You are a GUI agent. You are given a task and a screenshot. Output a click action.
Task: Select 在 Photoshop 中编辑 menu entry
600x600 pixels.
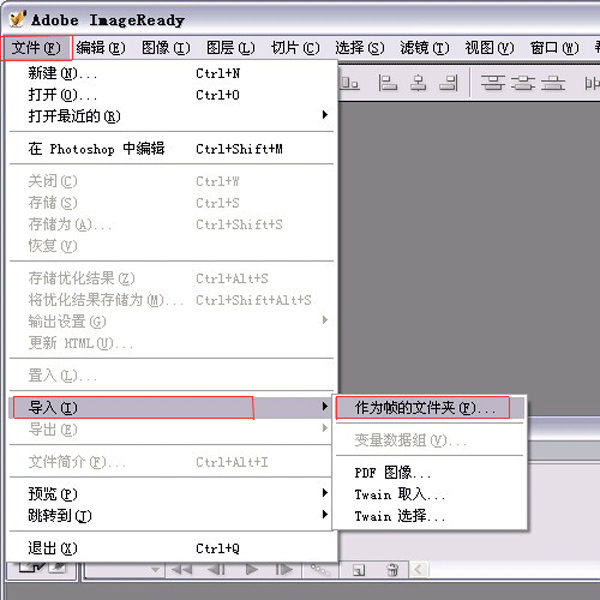pos(96,149)
